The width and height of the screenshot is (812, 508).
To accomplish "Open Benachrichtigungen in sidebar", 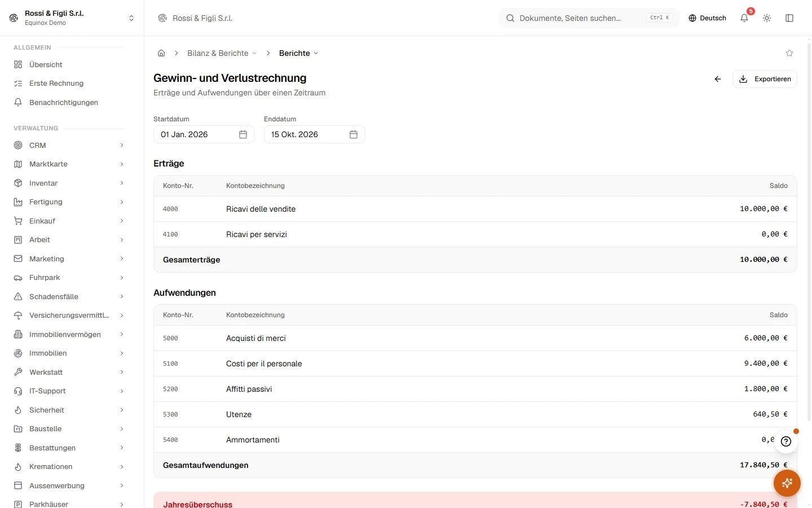I will [69, 102].
